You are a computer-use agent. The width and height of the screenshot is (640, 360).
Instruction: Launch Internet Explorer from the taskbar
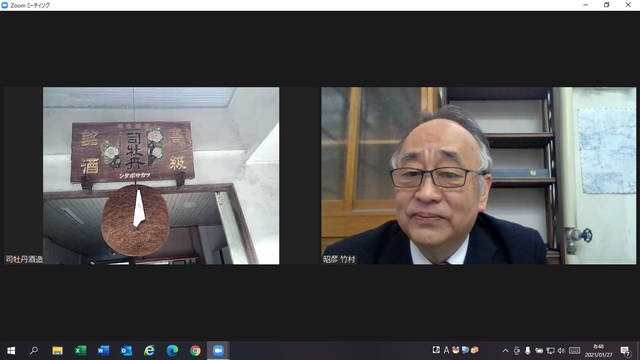(x=149, y=351)
